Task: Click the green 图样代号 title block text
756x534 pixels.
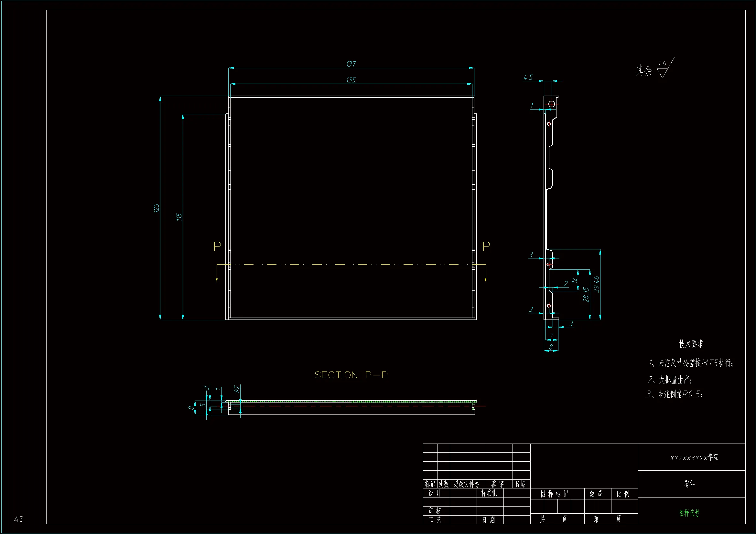Action: pos(689,513)
